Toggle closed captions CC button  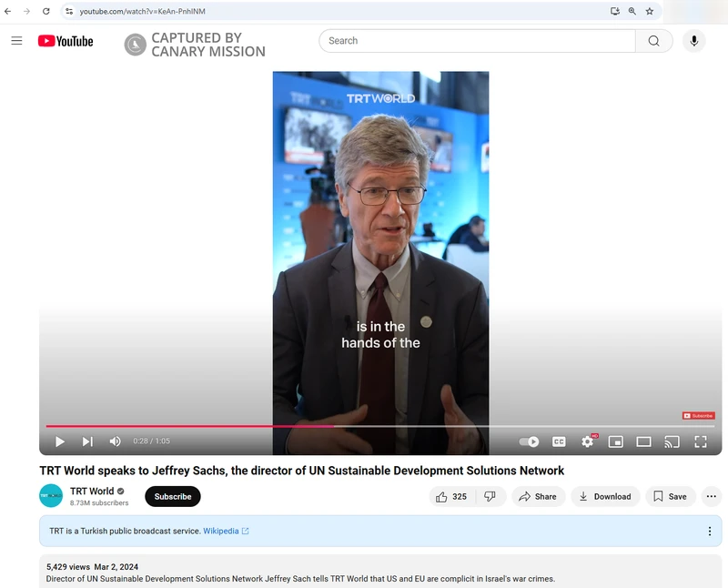click(559, 441)
